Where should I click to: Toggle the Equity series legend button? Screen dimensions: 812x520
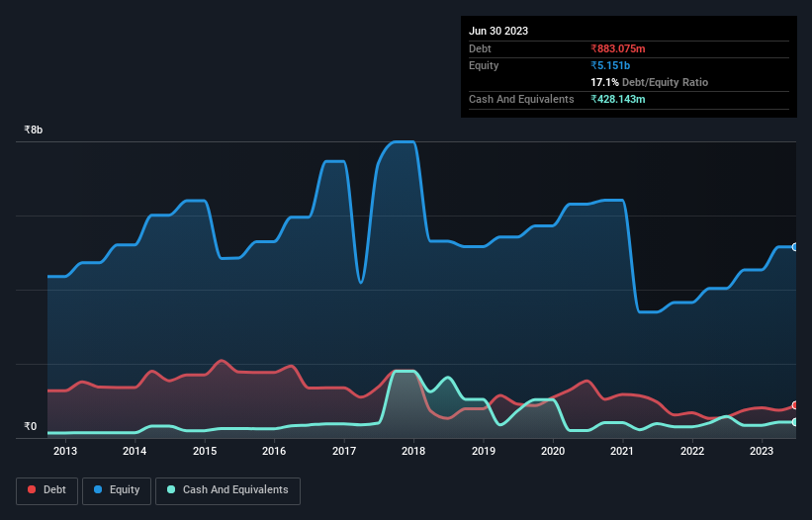click(117, 490)
